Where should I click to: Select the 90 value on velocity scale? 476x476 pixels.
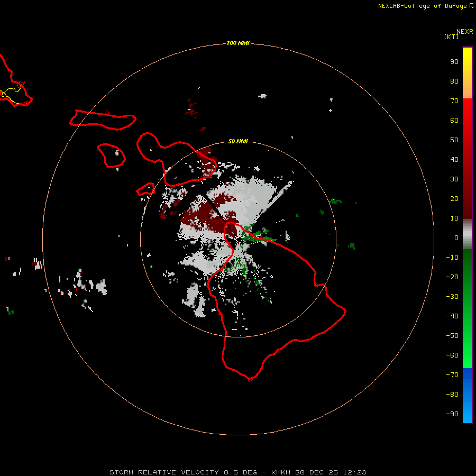(454, 62)
